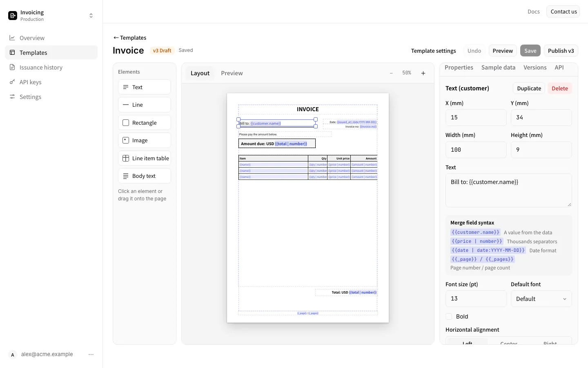Click the Preview button in header
The image size is (588, 368).
(503, 51)
